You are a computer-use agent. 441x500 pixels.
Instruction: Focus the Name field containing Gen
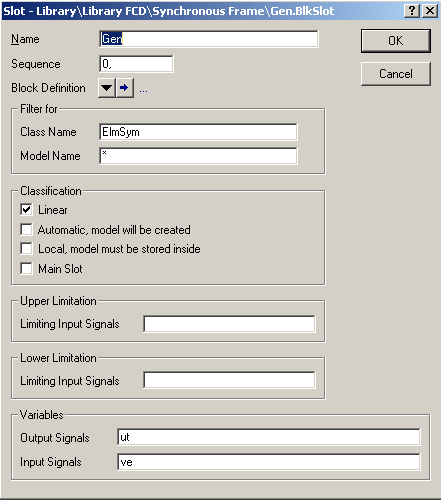(209, 39)
